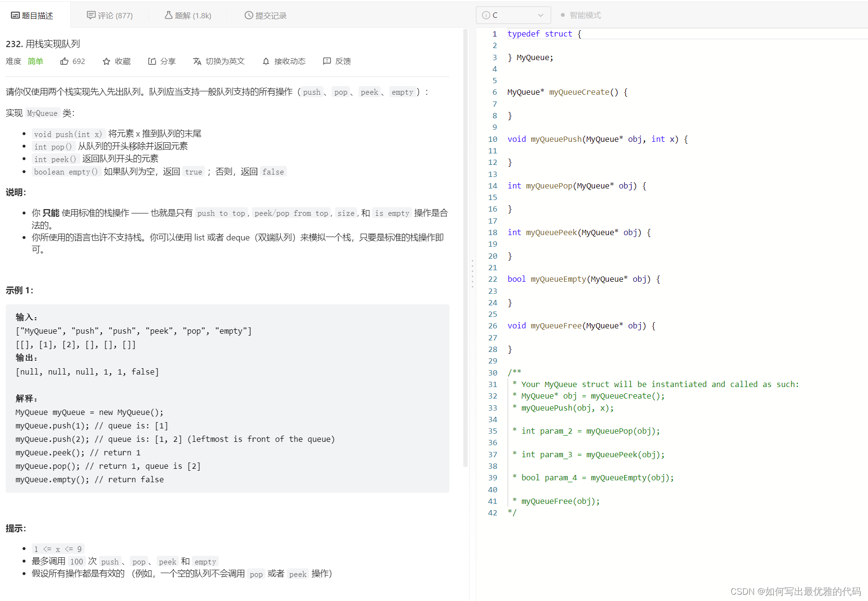Click 分享 to share the problem

tap(168, 61)
